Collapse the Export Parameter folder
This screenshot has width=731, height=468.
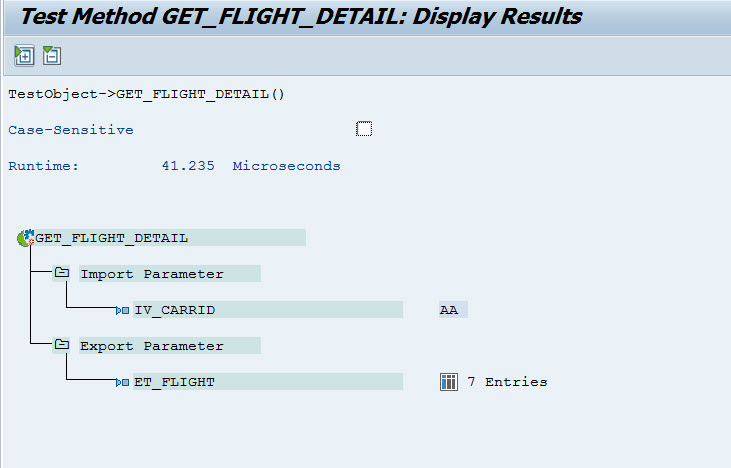tap(62, 346)
